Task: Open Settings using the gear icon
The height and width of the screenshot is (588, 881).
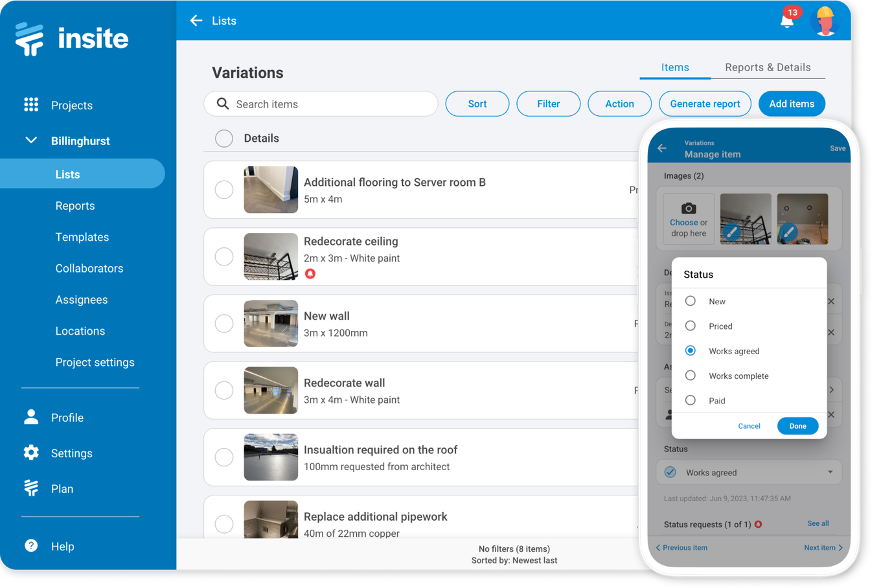Action: pyautogui.click(x=30, y=453)
